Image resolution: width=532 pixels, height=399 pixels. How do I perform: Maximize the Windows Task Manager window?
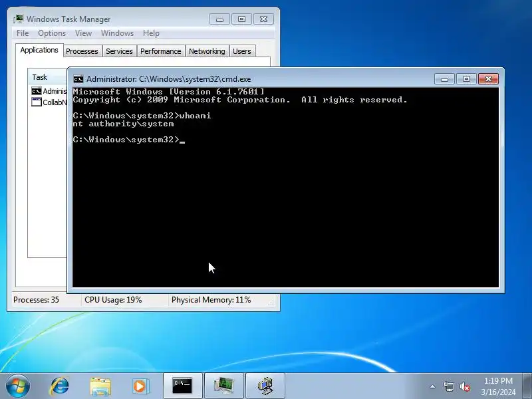tap(241, 19)
